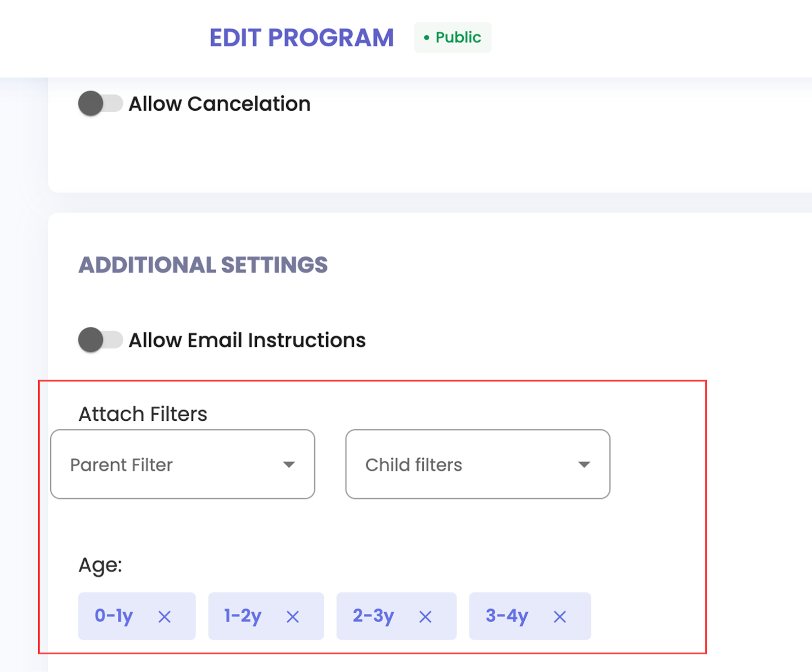Open the Child filters dropdown

click(x=478, y=464)
